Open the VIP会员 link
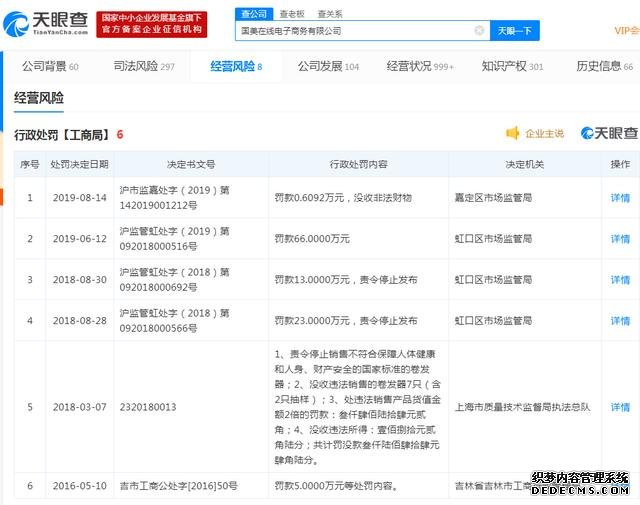 point(627,31)
